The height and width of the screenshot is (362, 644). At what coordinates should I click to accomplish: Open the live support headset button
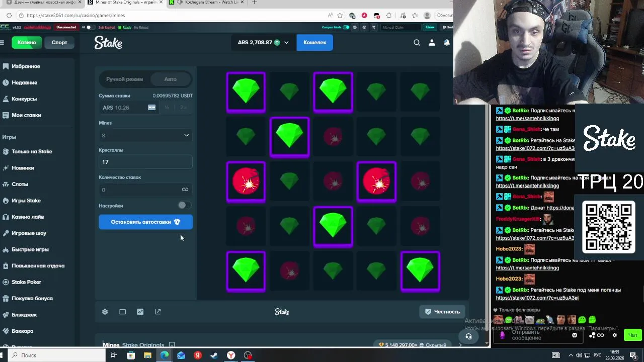point(468,336)
